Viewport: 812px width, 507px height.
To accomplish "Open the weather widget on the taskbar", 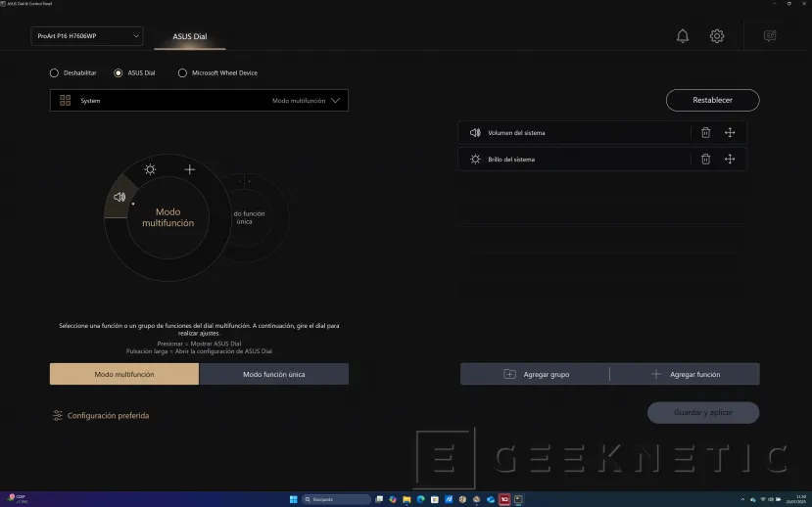I will click(17, 499).
